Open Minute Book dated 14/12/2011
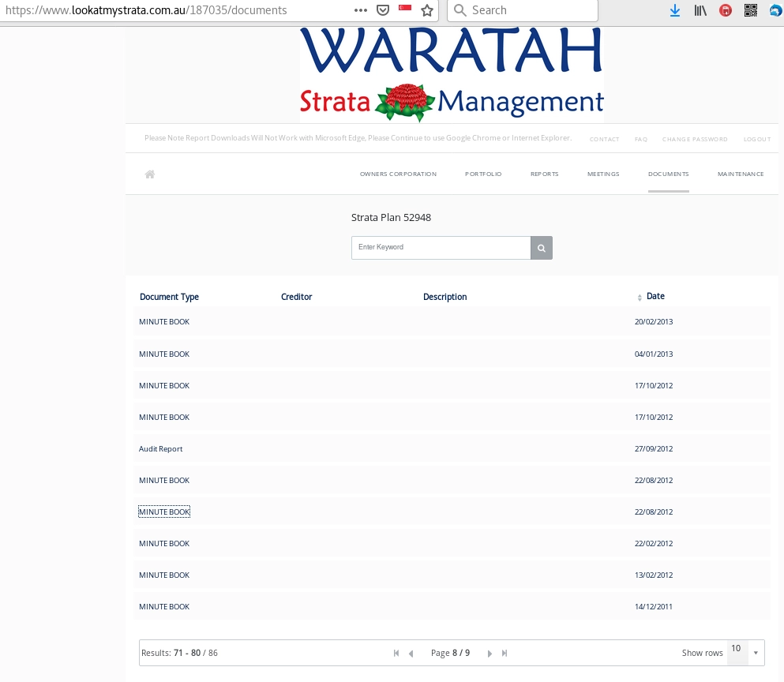784x682 pixels. click(x=164, y=606)
